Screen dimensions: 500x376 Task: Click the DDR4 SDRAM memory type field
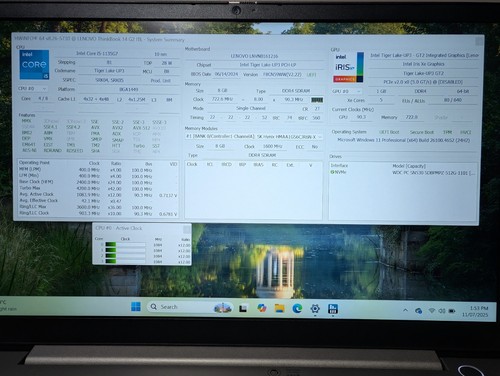click(296, 91)
